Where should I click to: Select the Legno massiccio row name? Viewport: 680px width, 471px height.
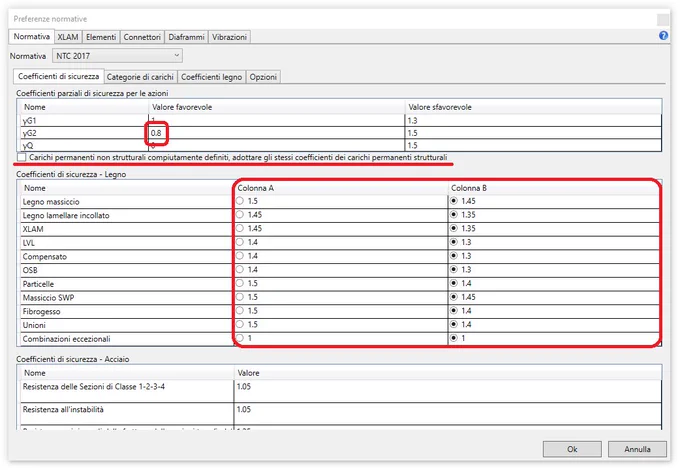pyautogui.click(x=51, y=202)
